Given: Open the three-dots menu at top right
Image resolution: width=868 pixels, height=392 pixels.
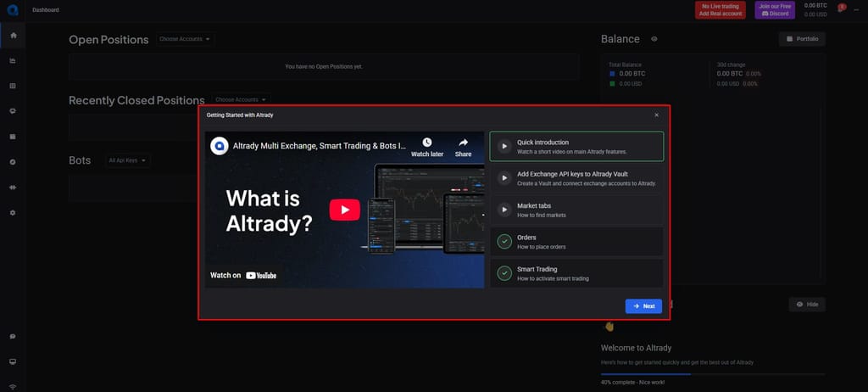Looking at the screenshot, I should [x=857, y=10].
